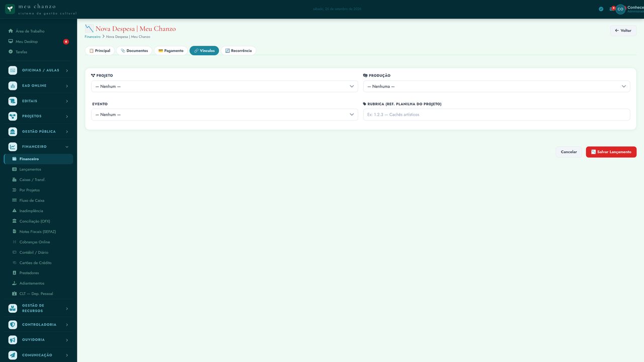The width and height of the screenshot is (644, 362).
Task: Click the Financeiro submenu item
Action: [x=38, y=159]
